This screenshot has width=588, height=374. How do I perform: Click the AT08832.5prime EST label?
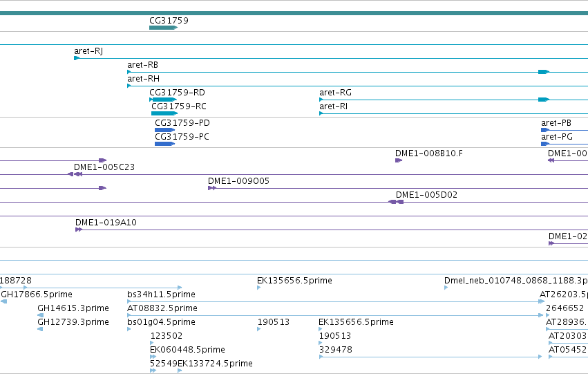pyautogui.click(x=162, y=308)
